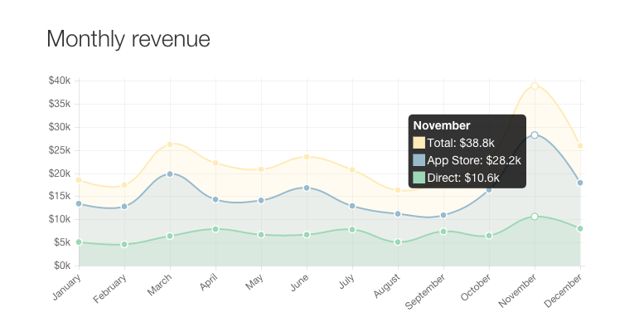Click the App Store data point for June
Image resolution: width=644 pixels, height=332 pixels.
pyautogui.click(x=307, y=188)
